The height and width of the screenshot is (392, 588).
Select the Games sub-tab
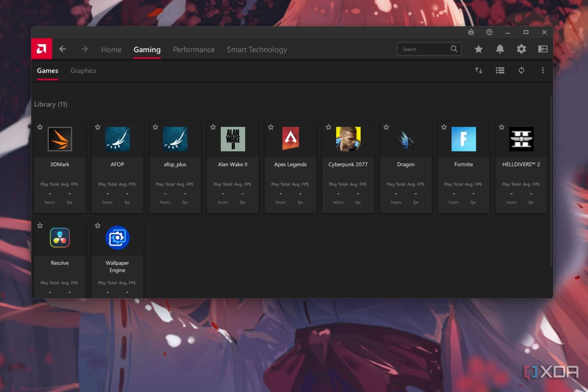(47, 71)
